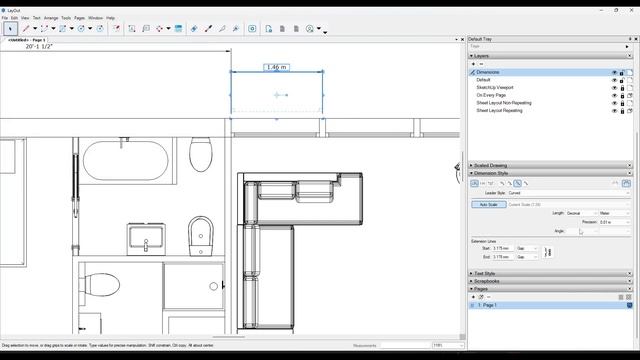Click the Measurements input box

[405, 345]
